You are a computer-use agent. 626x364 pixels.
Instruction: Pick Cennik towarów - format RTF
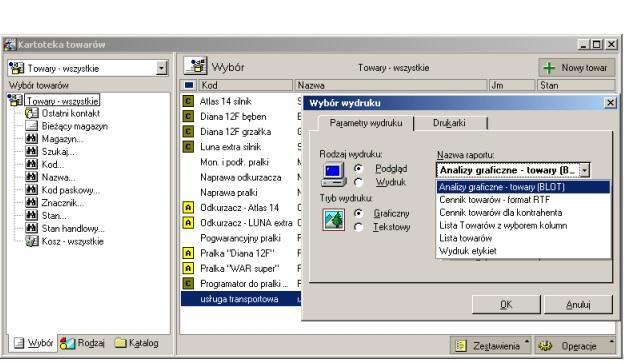pos(523,200)
